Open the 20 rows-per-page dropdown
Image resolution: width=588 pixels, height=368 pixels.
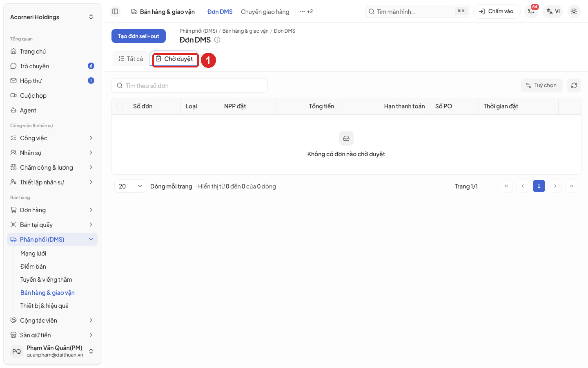point(130,186)
